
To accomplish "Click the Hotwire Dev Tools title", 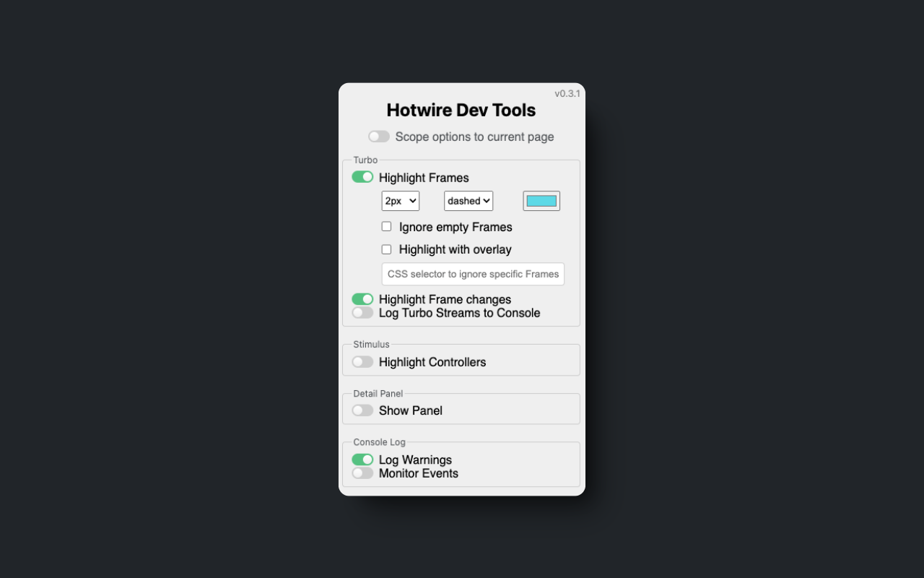I will click(461, 110).
